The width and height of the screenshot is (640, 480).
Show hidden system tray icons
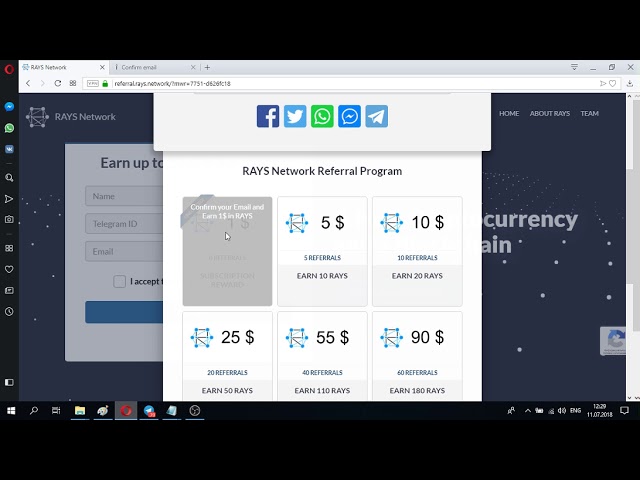click(x=528, y=411)
